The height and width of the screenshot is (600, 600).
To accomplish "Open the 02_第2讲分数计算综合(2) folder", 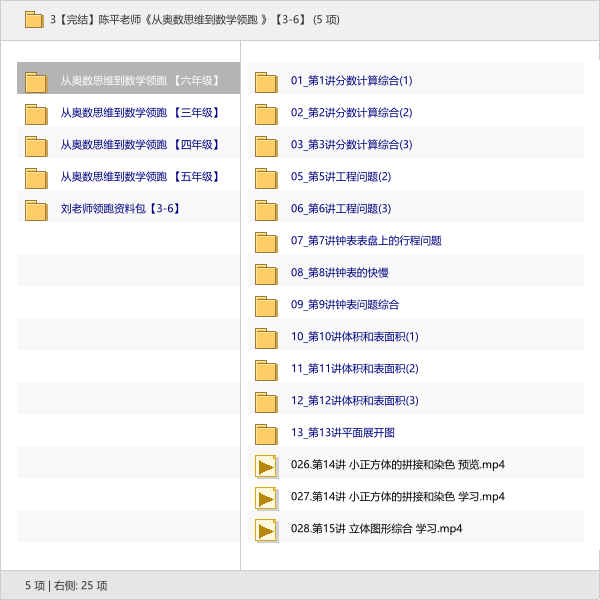I will click(351, 113).
